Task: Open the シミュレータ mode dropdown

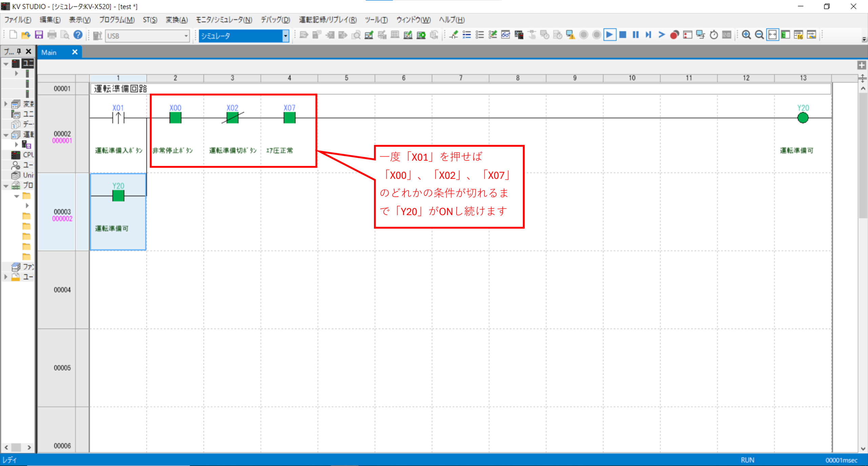Action: [285, 36]
